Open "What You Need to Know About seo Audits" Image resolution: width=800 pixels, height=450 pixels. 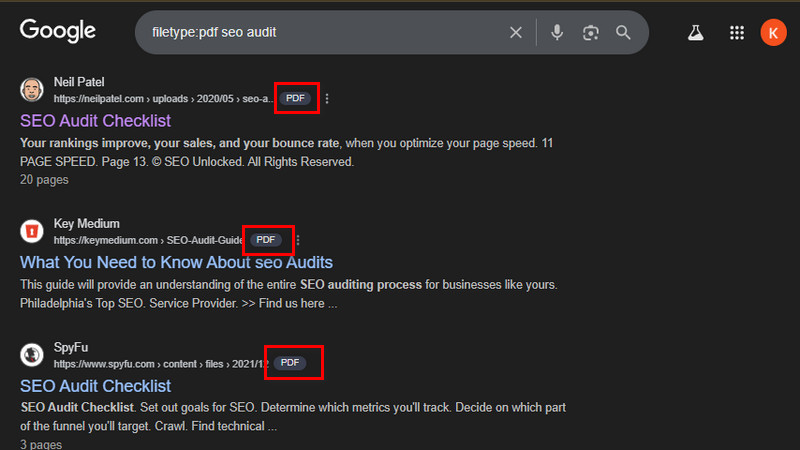click(177, 263)
